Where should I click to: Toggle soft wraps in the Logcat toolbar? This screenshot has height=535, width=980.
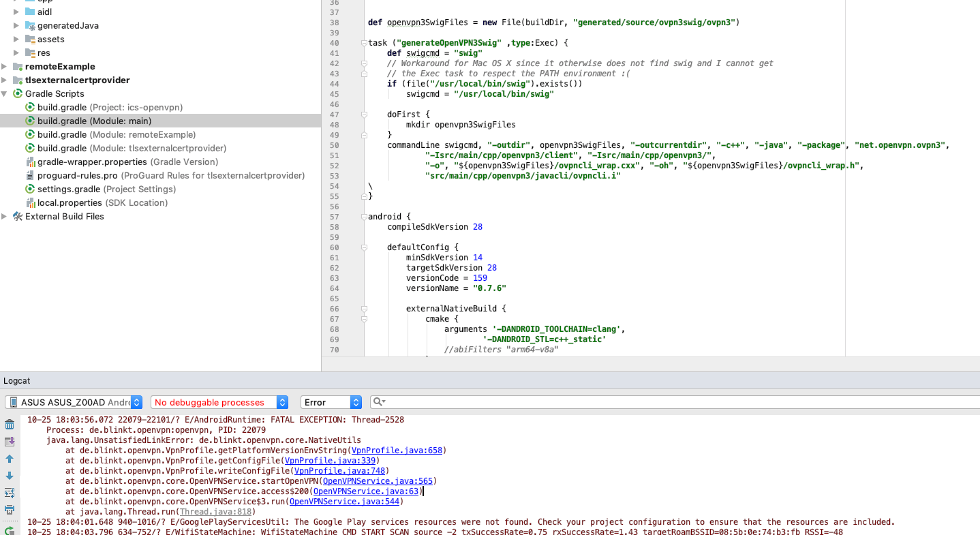point(9,493)
